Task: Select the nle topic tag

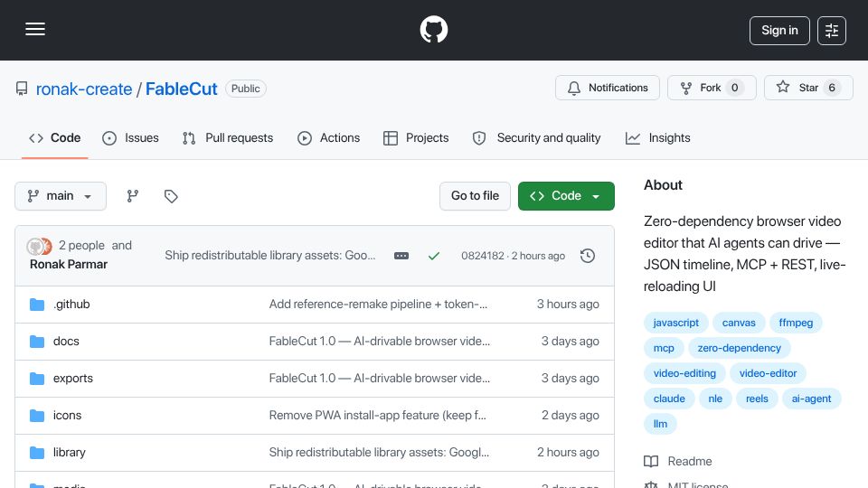Action: [715, 399]
